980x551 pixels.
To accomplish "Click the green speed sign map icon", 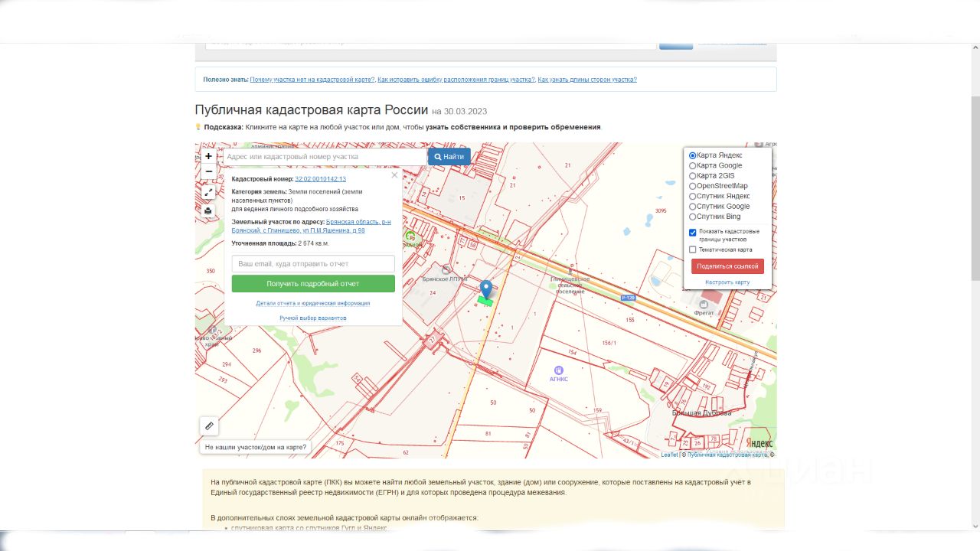I will click(x=410, y=236).
